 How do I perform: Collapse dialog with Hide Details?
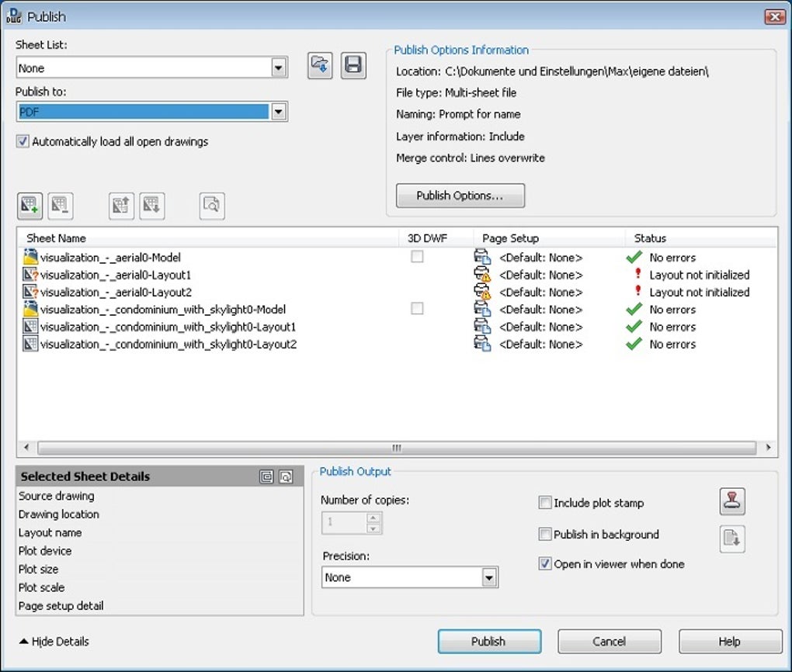click(x=54, y=641)
